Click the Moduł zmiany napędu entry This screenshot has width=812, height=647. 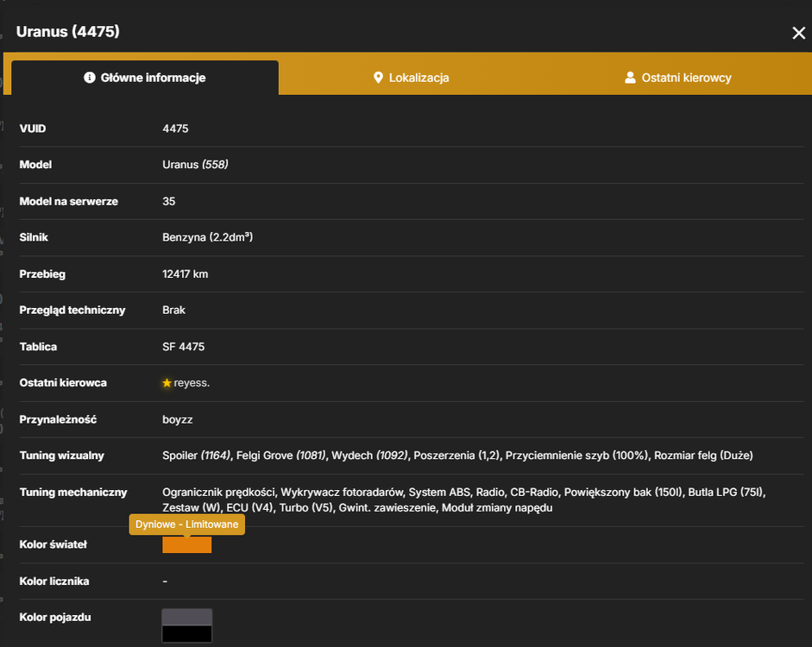coord(497,508)
